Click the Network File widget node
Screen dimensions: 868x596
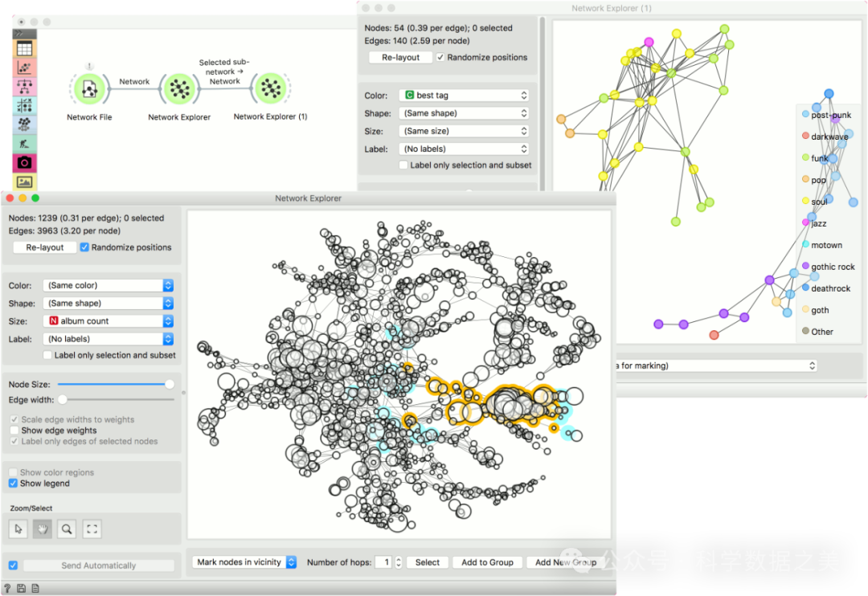click(x=89, y=89)
